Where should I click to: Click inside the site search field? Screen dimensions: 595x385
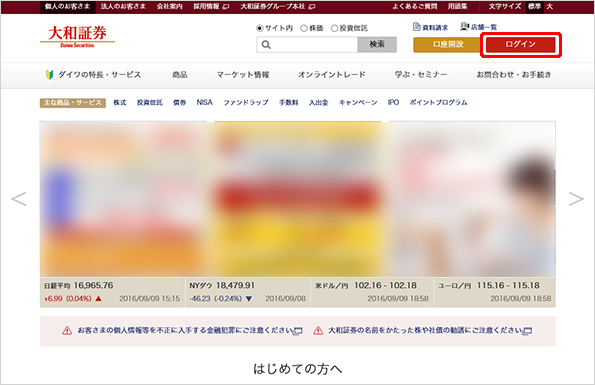pyautogui.click(x=307, y=45)
